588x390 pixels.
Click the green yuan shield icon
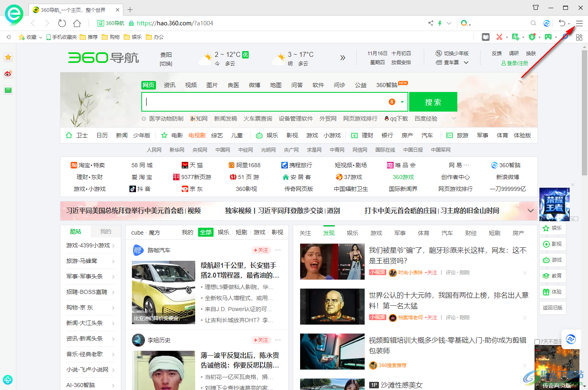(532, 37)
